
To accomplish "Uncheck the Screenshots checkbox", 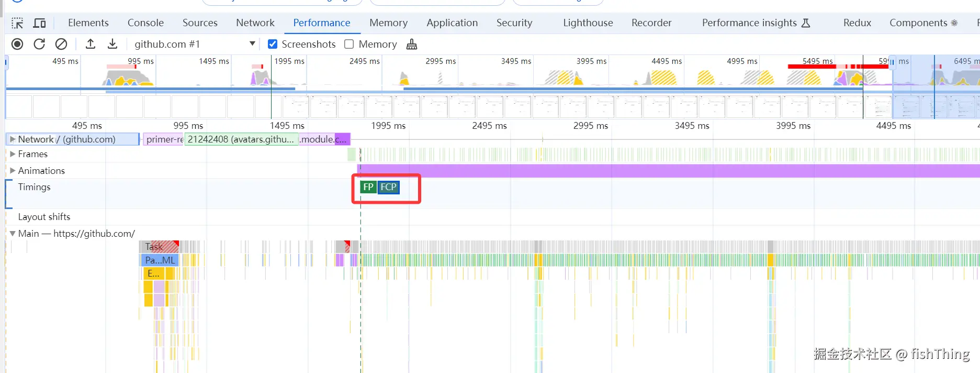I will [273, 45].
